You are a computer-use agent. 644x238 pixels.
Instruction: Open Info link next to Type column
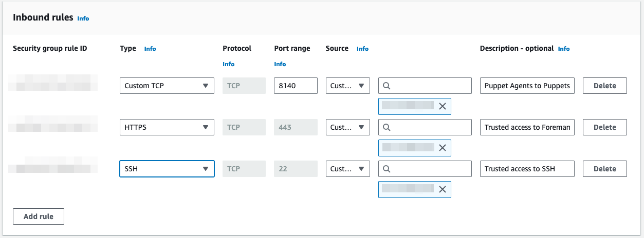pos(150,49)
